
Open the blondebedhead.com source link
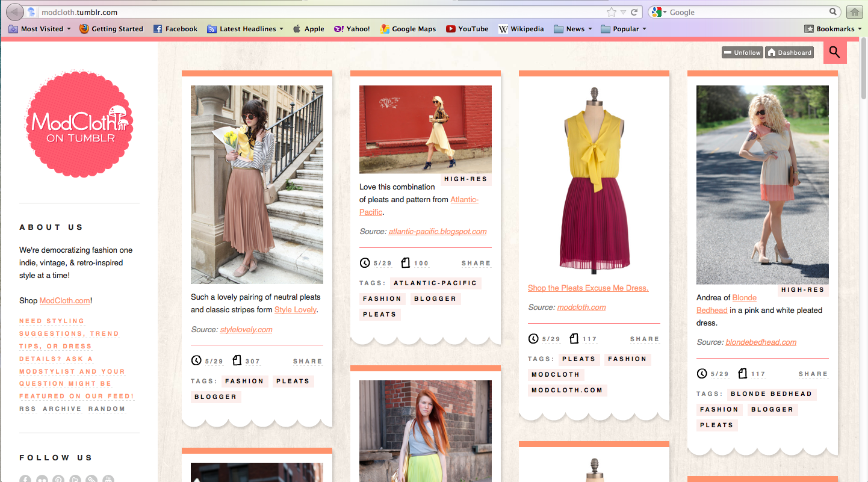coord(761,342)
